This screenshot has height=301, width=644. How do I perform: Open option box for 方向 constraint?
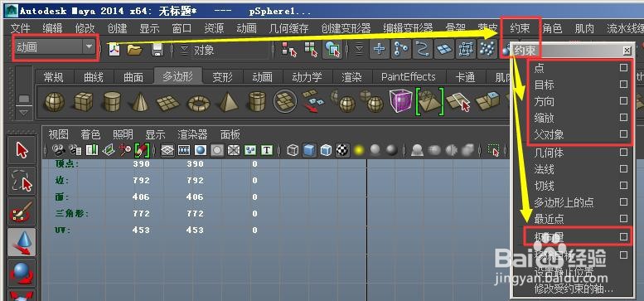pyautogui.click(x=623, y=100)
